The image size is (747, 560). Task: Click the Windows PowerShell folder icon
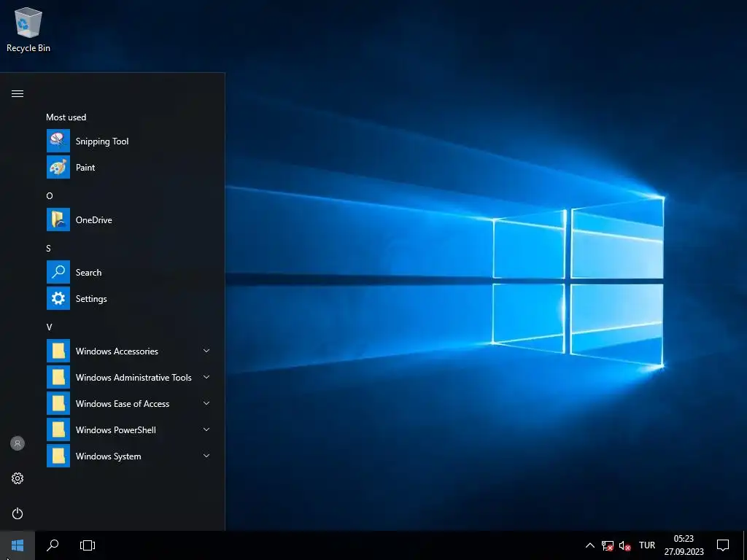(x=58, y=429)
